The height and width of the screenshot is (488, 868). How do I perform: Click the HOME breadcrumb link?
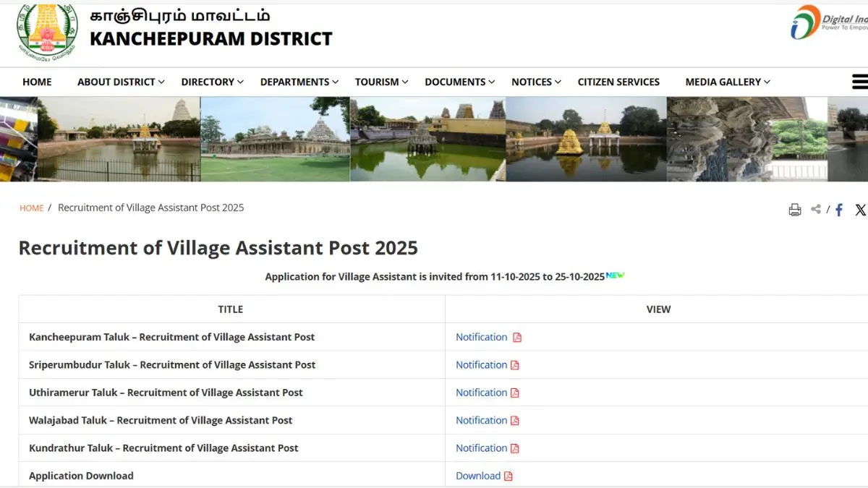coord(31,208)
